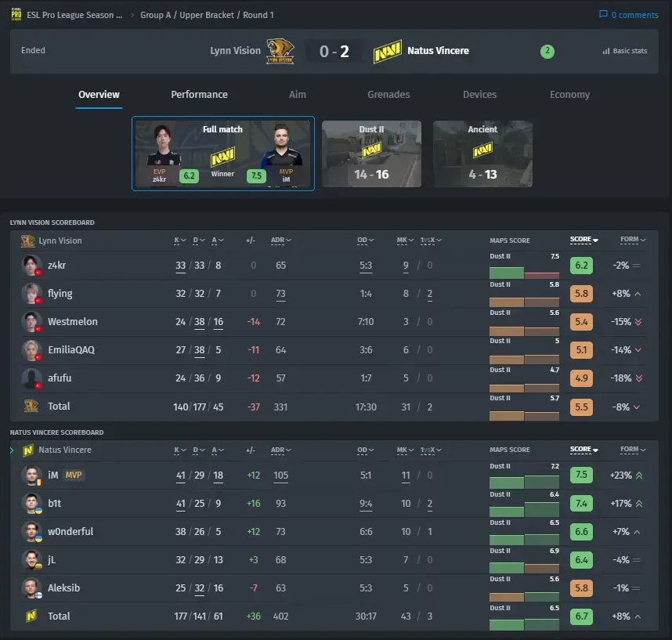
Task: Click jL's player avatar
Action: tap(31, 560)
